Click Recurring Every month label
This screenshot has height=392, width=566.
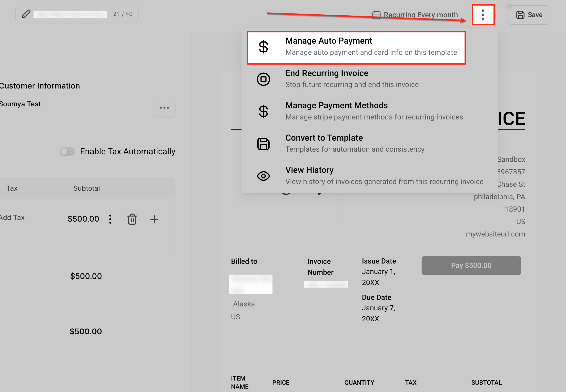pos(421,15)
